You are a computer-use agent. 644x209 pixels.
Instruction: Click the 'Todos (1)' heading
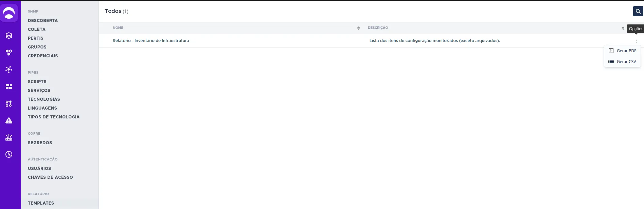click(x=117, y=11)
